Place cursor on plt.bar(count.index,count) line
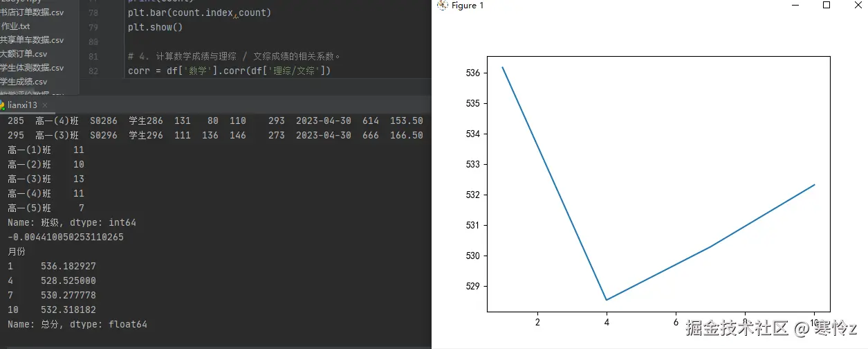Screen dimensions: 868x349 click(200, 13)
